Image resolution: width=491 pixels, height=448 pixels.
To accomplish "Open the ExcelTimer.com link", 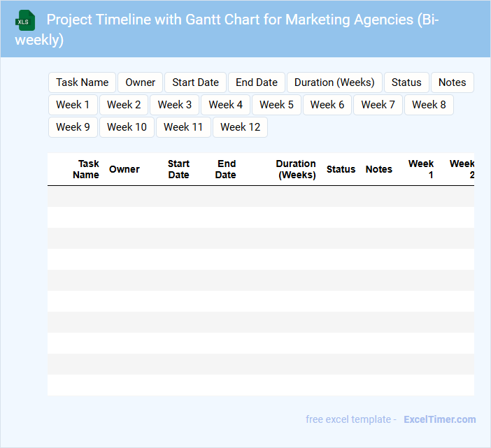I will click(439, 419).
